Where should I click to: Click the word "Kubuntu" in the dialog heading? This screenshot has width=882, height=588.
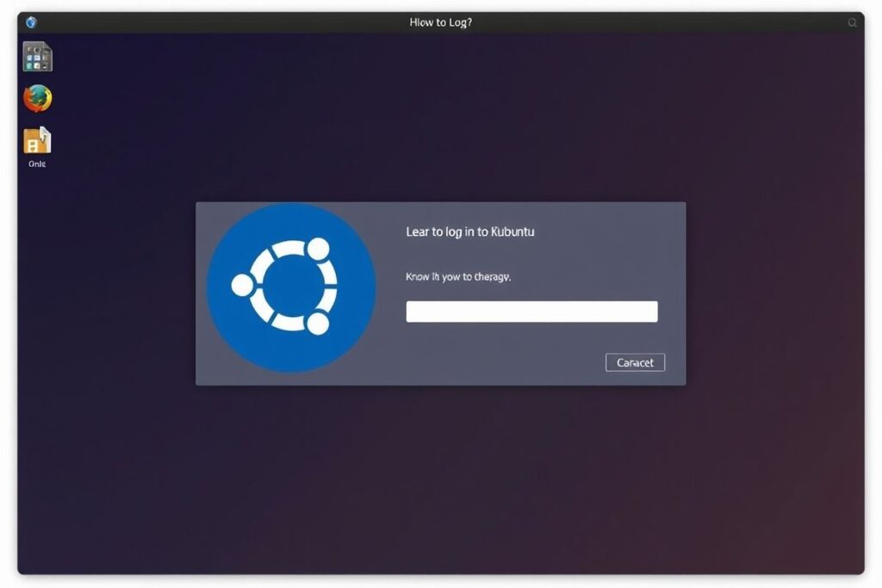(512, 232)
